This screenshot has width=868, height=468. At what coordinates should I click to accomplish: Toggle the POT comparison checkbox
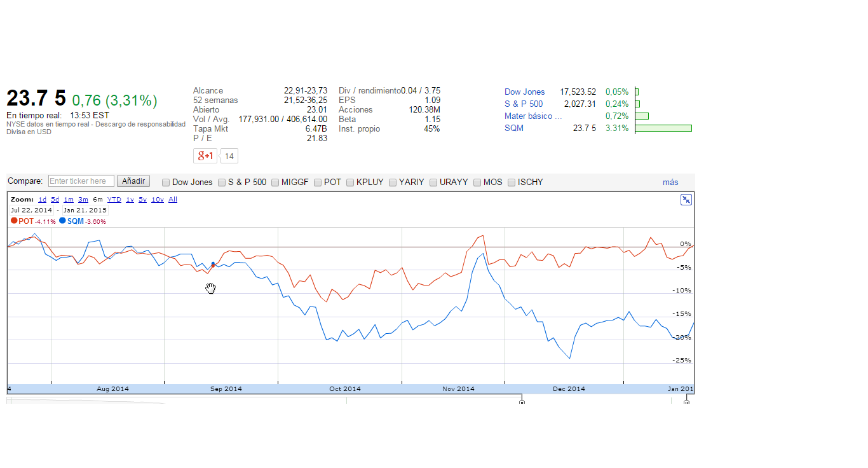(x=318, y=182)
